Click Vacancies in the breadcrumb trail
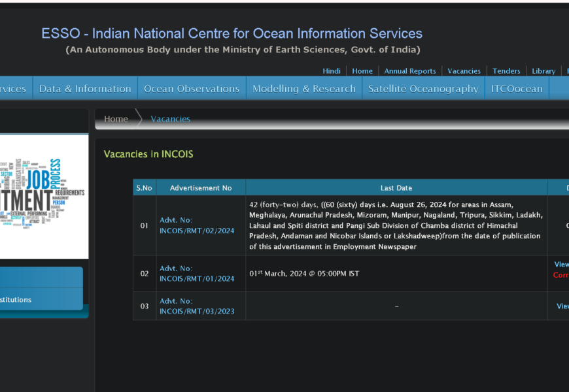 171,119
